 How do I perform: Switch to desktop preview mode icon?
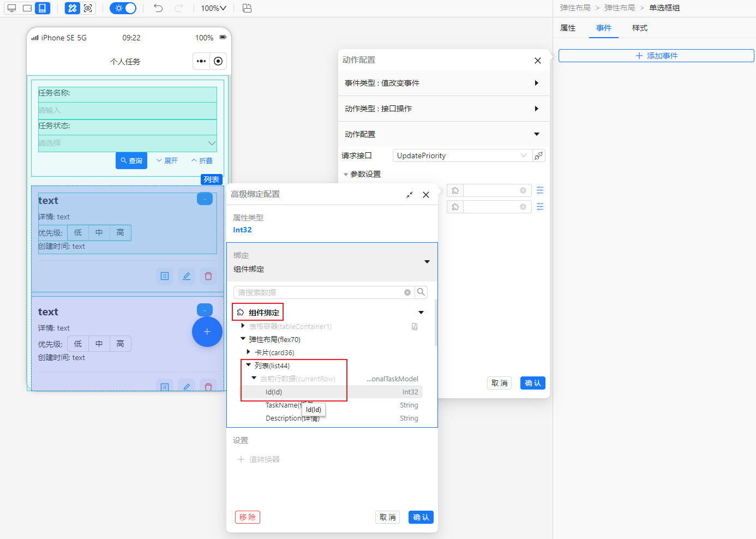click(11, 8)
